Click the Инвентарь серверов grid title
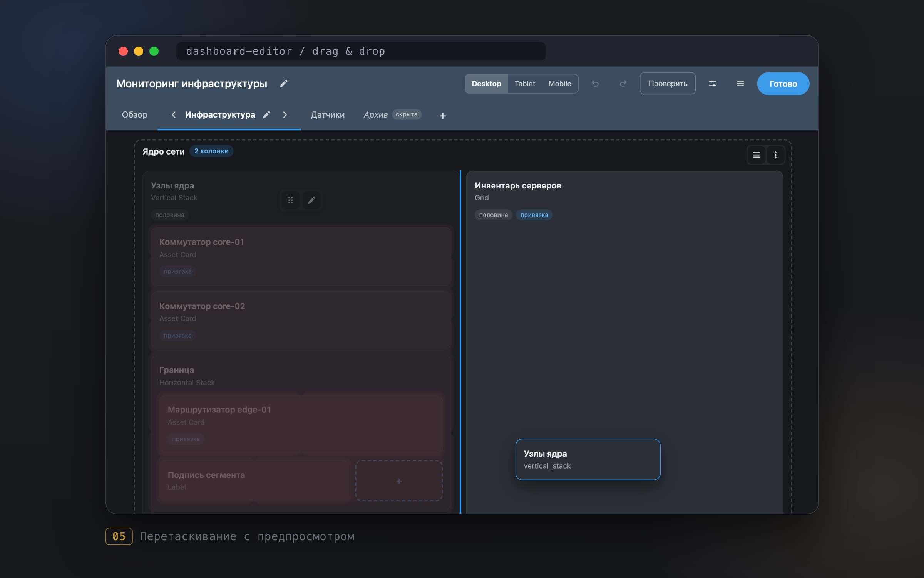The image size is (924, 578). point(518,185)
